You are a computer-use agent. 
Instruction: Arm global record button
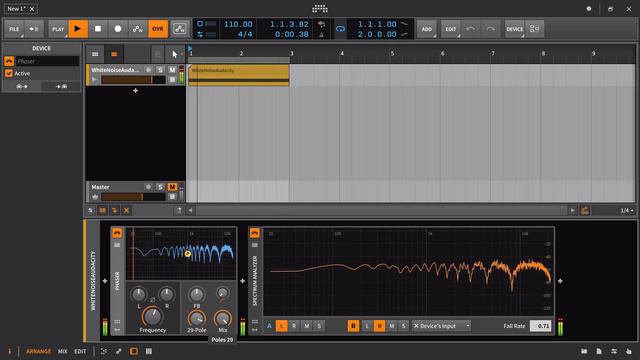[x=118, y=29]
